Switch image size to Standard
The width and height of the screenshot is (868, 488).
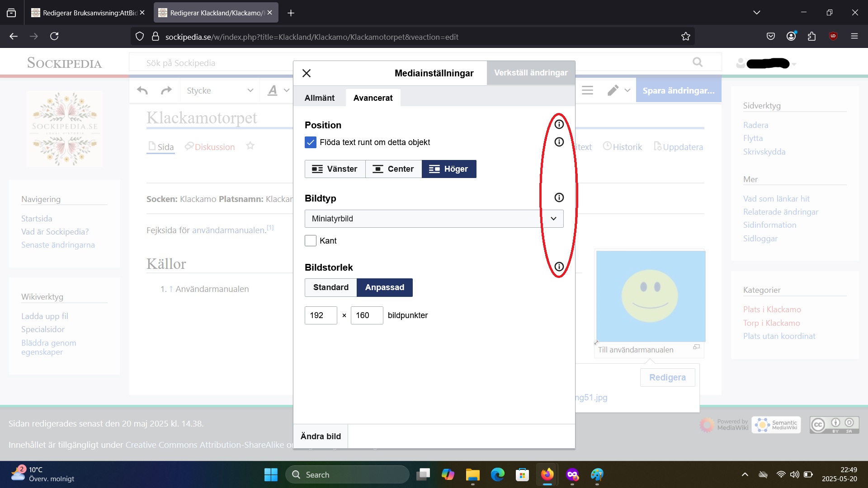[x=330, y=287]
